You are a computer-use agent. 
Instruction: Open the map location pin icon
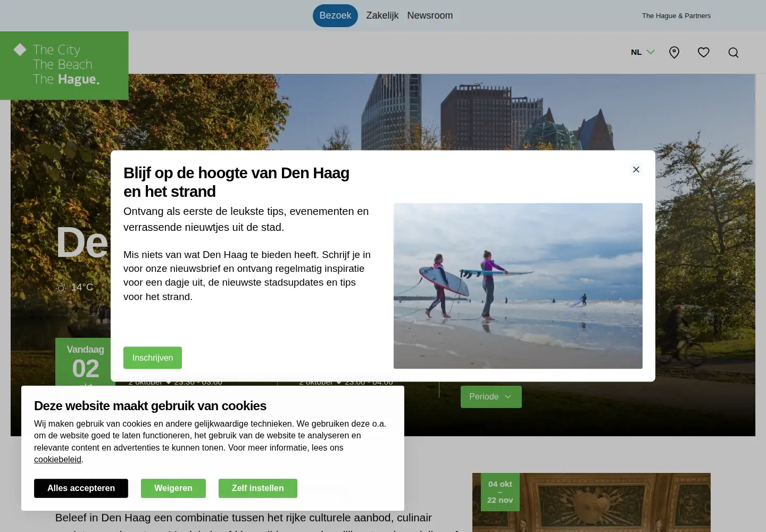click(674, 52)
